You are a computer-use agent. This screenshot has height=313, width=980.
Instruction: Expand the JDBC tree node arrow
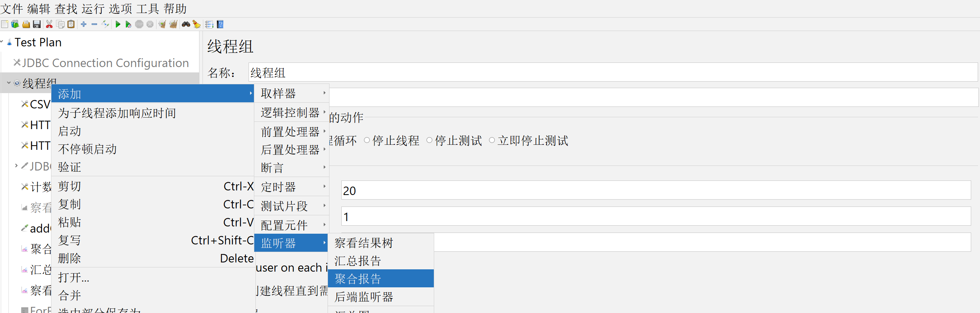16,166
